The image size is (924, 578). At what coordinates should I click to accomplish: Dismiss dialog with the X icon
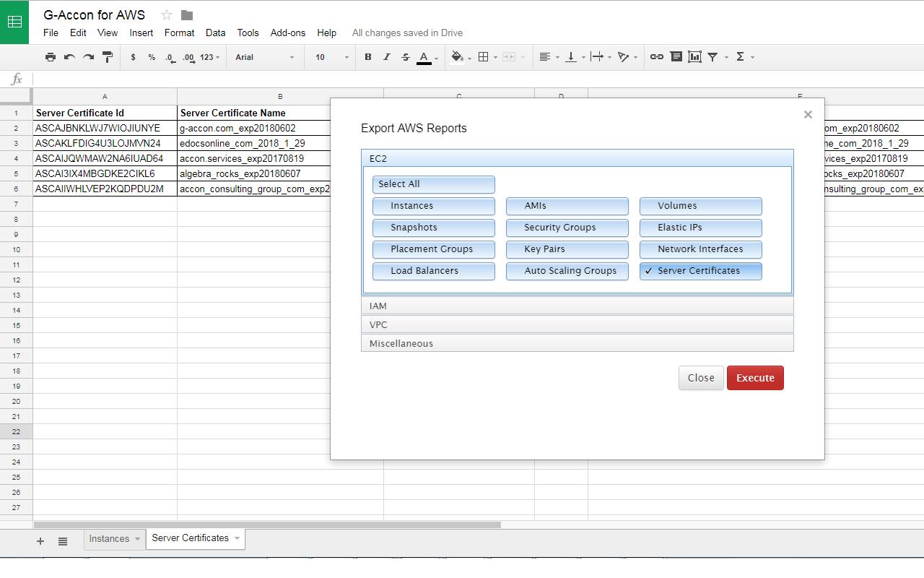tap(808, 114)
